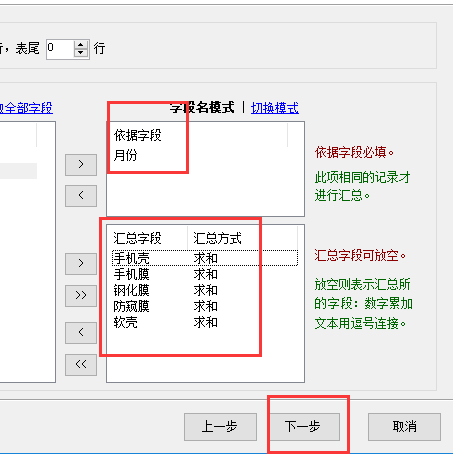Click 求和 method of 钢化膜 row

[x=206, y=290]
